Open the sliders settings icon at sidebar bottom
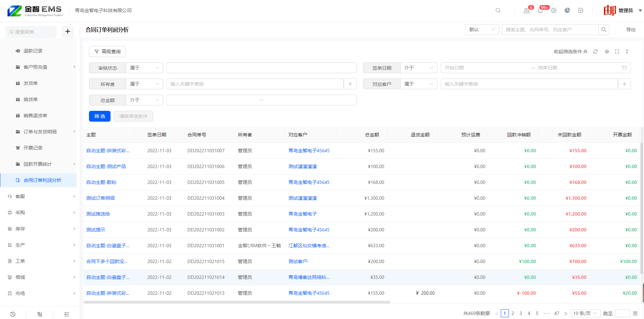The width and height of the screenshot is (644, 319). (40, 314)
